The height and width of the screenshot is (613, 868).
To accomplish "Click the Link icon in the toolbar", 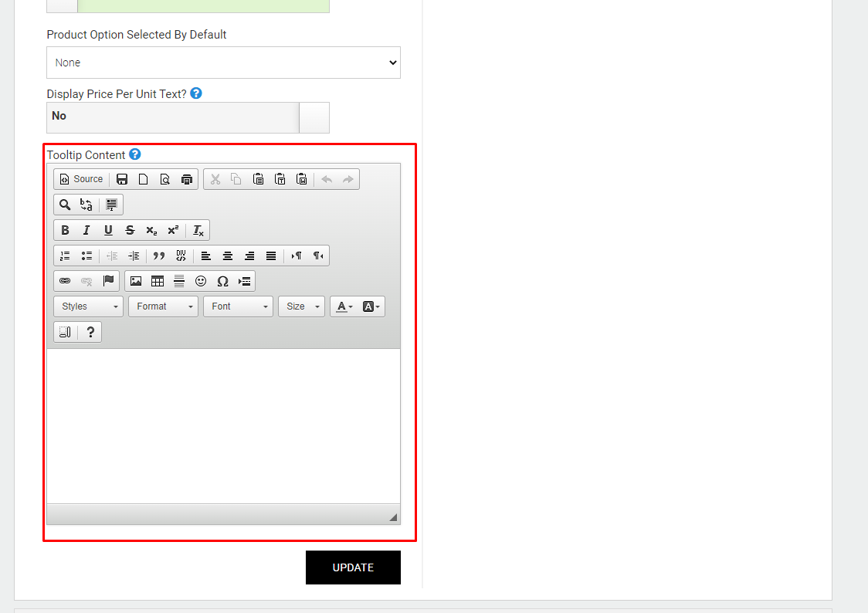I will (65, 281).
